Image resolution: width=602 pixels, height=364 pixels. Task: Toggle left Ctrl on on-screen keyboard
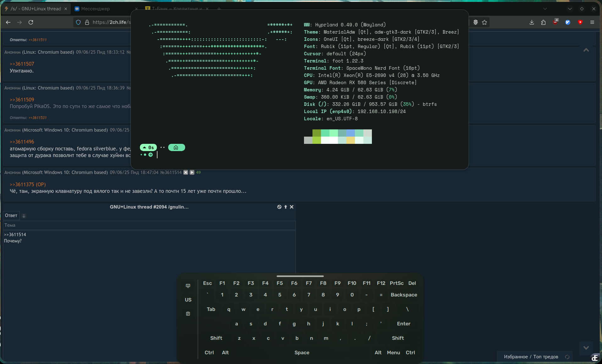[x=209, y=353]
